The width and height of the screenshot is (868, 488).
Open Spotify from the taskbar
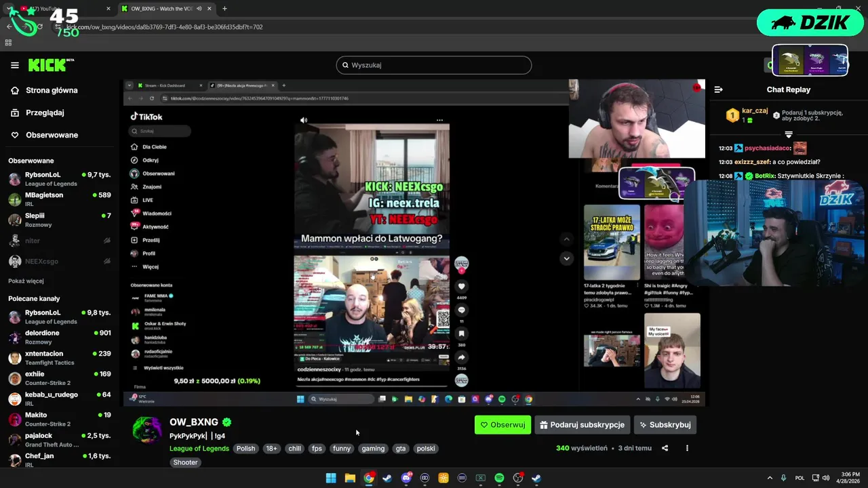coord(499,478)
